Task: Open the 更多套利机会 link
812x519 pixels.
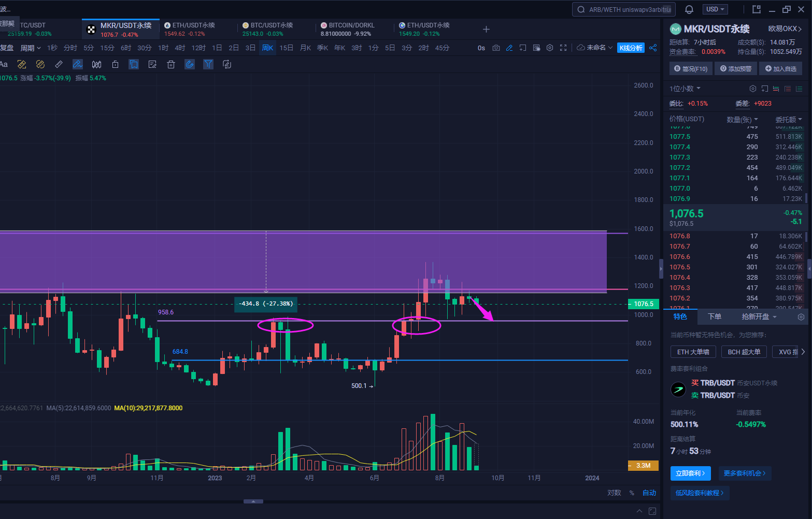Action: (x=745, y=473)
